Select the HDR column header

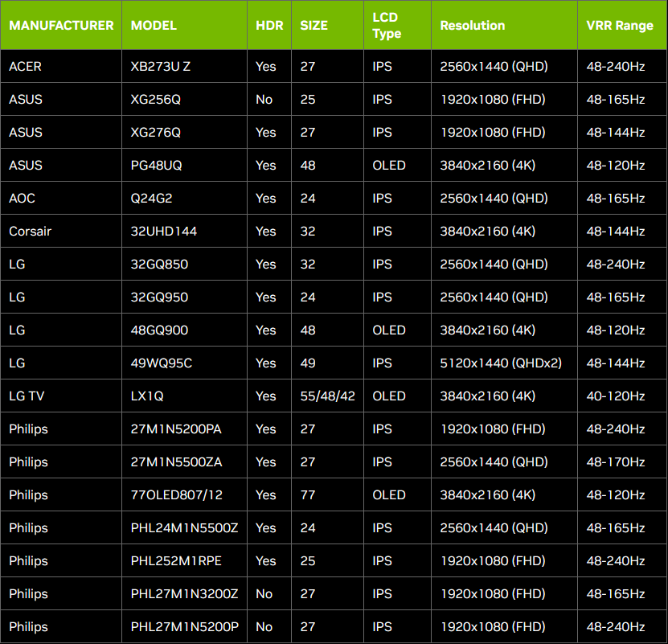pos(269,26)
